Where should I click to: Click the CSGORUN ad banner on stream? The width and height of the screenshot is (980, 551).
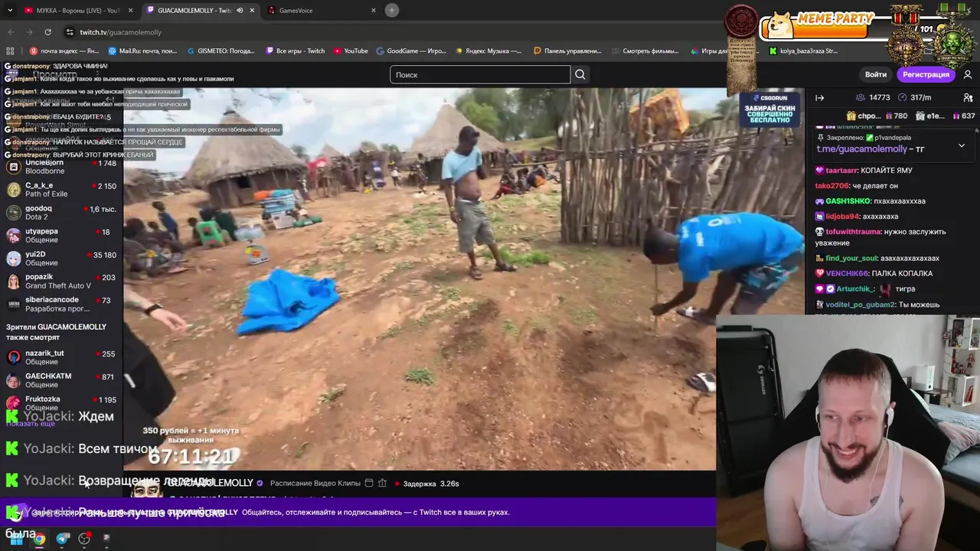tap(769, 110)
